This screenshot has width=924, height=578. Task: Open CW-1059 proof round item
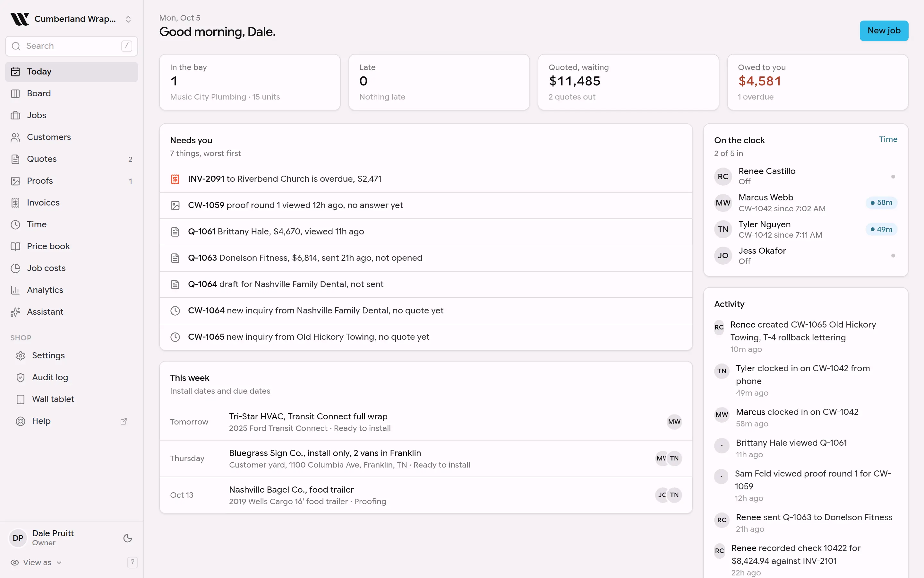tap(426, 205)
